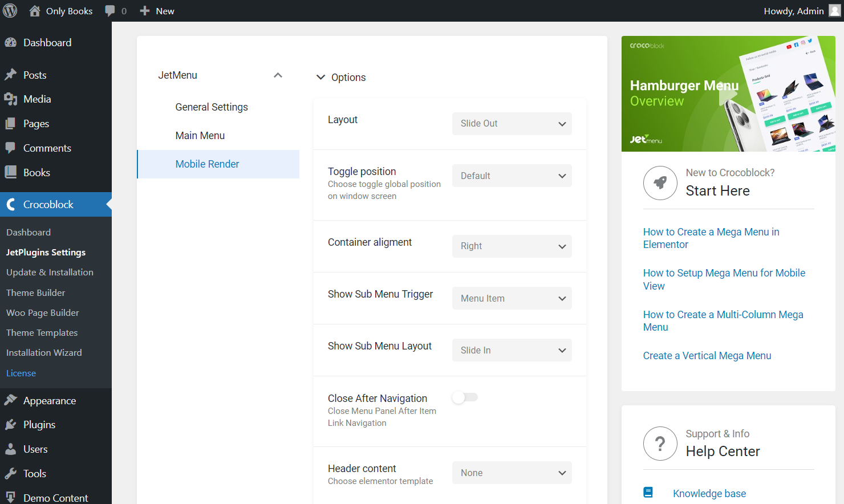Click the Comments icon in sidebar
Image resolution: width=844 pixels, height=504 pixels.
click(x=10, y=148)
